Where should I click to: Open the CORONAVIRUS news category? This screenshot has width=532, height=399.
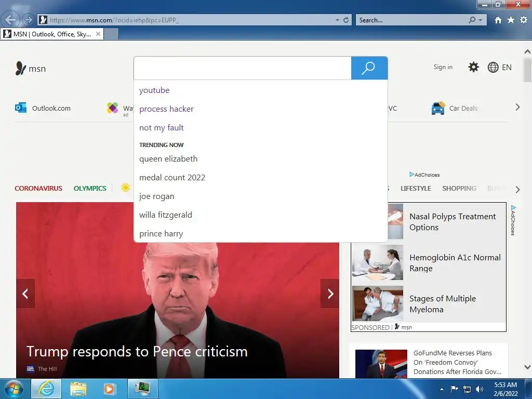[x=38, y=188]
